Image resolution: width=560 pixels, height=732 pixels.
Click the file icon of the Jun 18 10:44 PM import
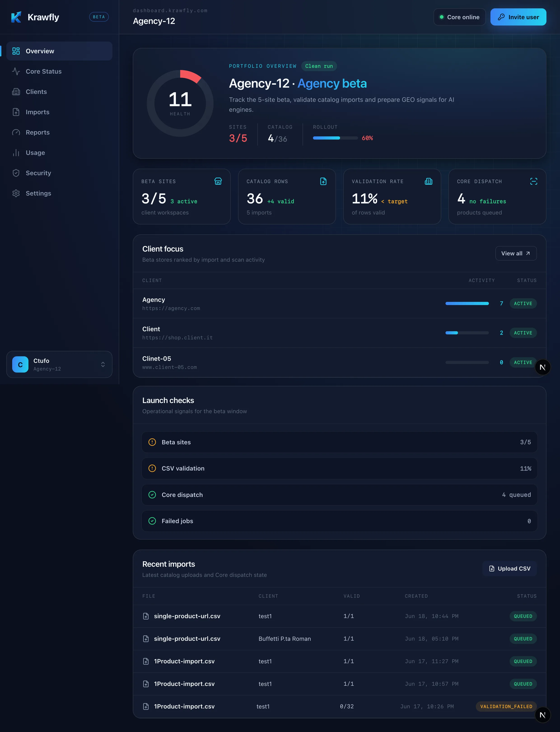click(x=146, y=616)
